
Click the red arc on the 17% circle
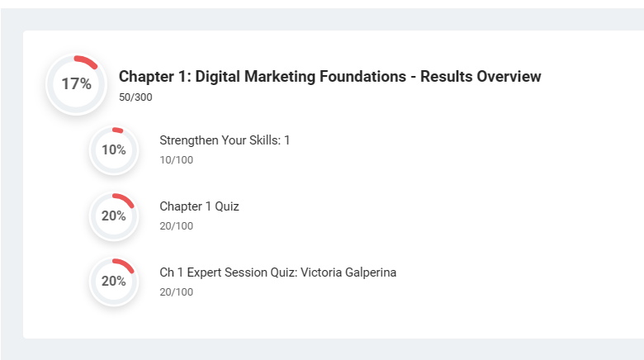pos(87,62)
